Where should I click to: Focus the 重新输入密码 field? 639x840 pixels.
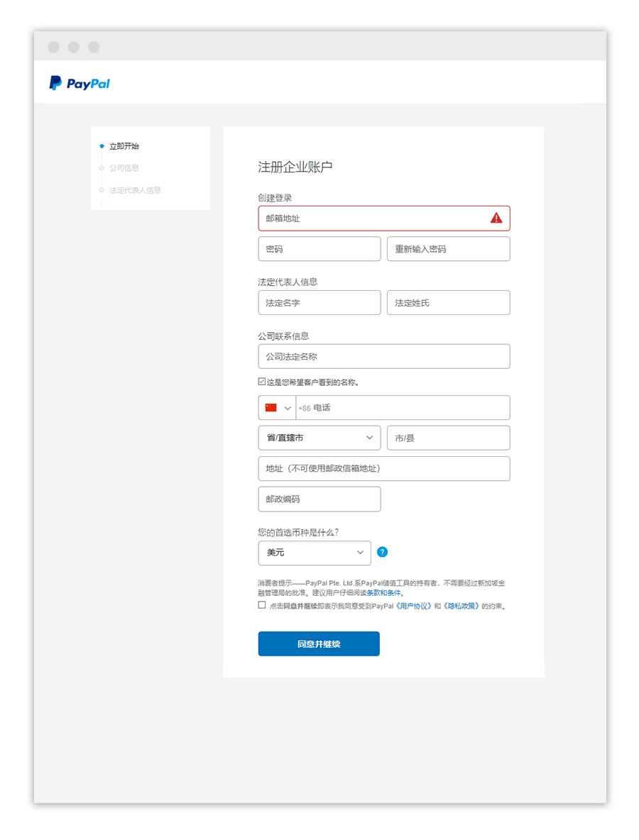point(449,248)
